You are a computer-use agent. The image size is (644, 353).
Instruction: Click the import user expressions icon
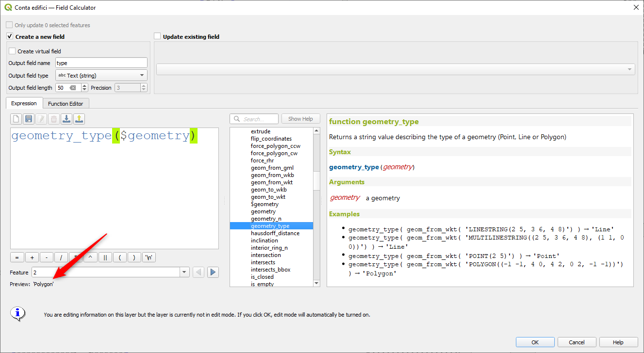[x=66, y=119]
